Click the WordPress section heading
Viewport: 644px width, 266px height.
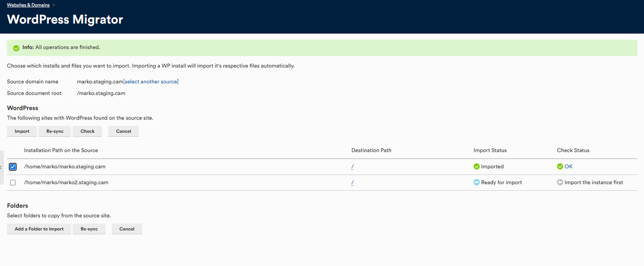tap(23, 108)
